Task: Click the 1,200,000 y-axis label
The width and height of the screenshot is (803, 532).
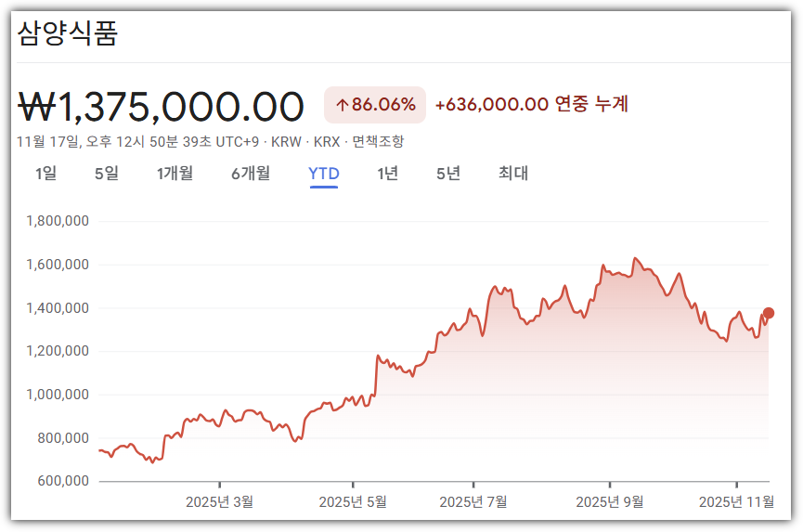Action: 58,351
